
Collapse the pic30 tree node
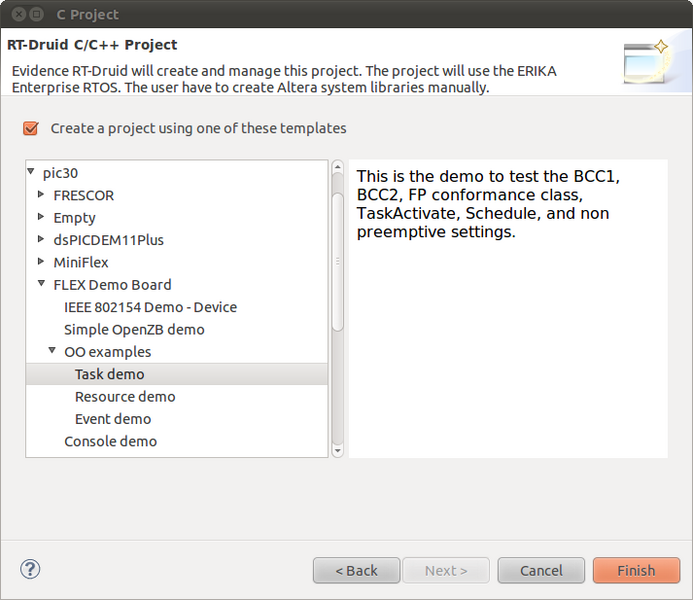31,171
